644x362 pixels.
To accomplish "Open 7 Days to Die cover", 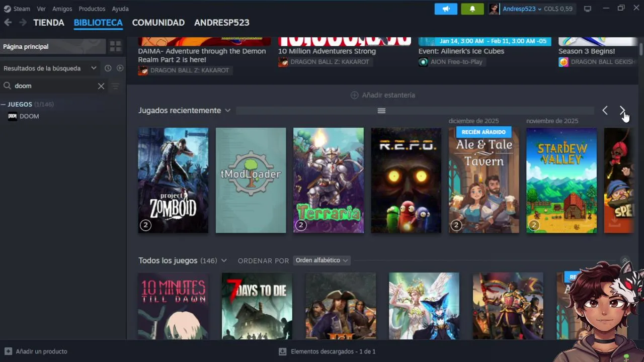I will point(257,306).
